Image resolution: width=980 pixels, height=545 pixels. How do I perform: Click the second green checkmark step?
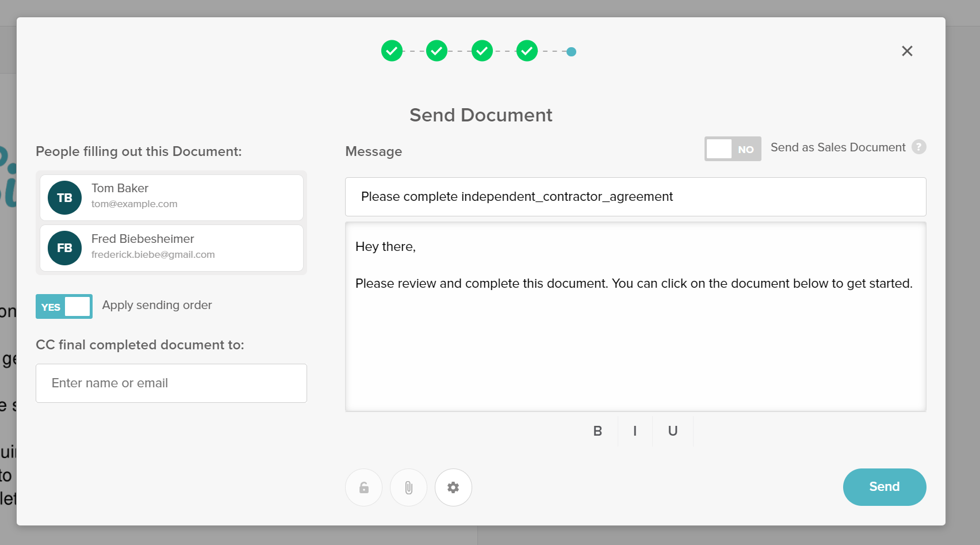[437, 51]
